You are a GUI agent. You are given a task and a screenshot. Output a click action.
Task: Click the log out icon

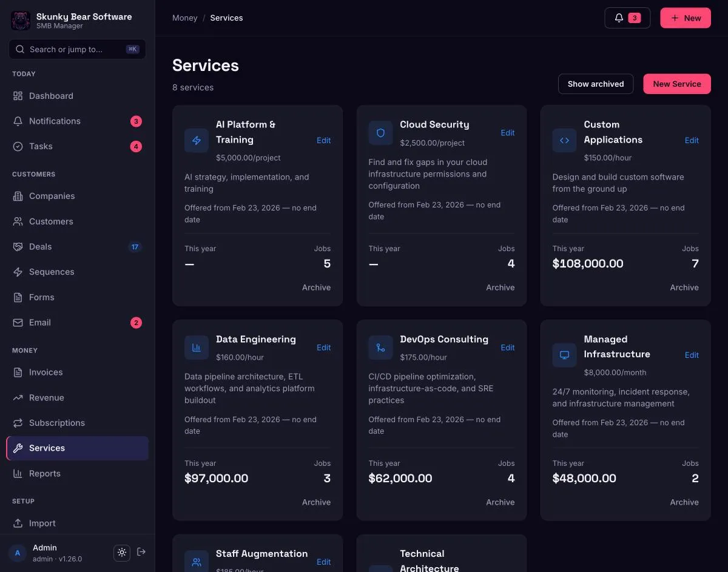[141, 552]
